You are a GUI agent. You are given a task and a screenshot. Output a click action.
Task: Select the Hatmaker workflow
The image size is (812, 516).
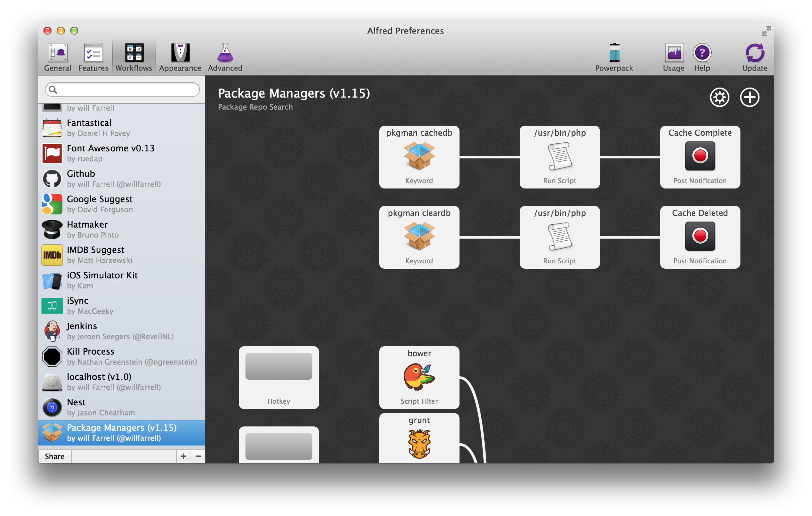click(x=122, y=230)
